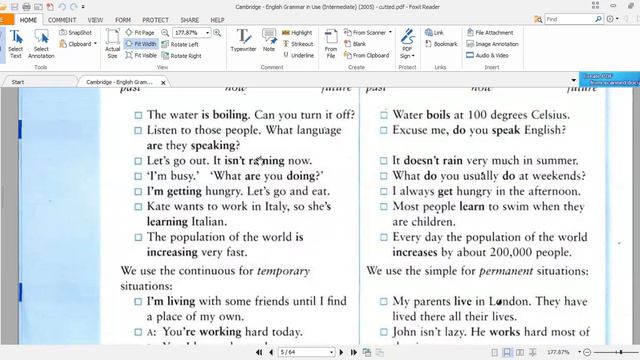Go to the last page

(x=353, y=352)
